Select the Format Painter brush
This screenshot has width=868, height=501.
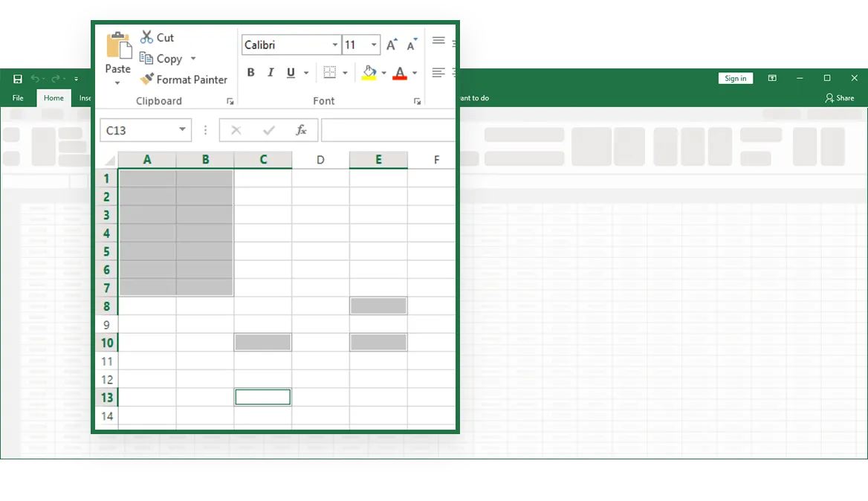click(x=147, y=80)
